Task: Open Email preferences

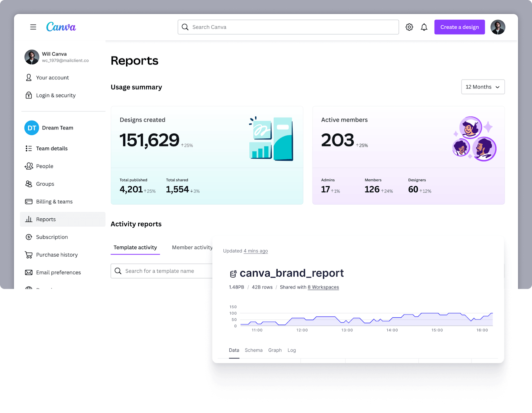Action: (x=59, y=273)
